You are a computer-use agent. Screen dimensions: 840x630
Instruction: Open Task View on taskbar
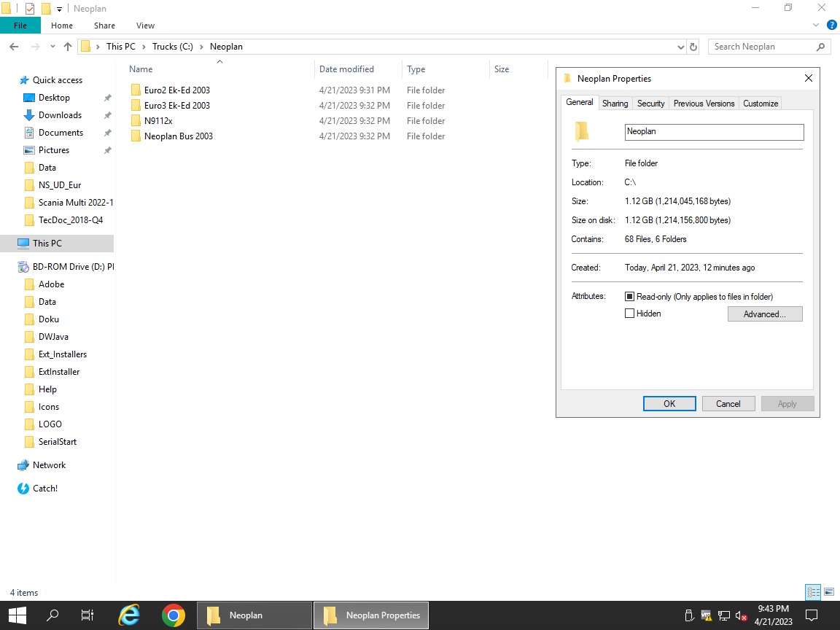click(87, 615)
